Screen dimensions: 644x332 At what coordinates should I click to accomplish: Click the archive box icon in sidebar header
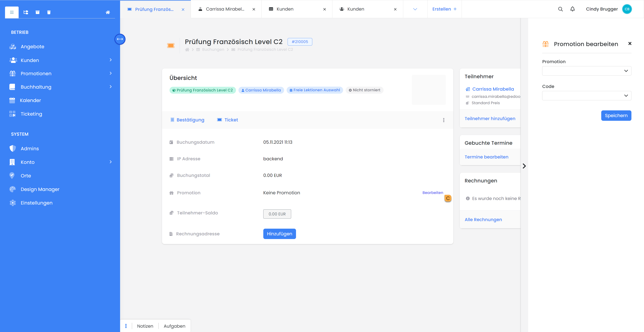pyautogui.click(x=38, y=12)
